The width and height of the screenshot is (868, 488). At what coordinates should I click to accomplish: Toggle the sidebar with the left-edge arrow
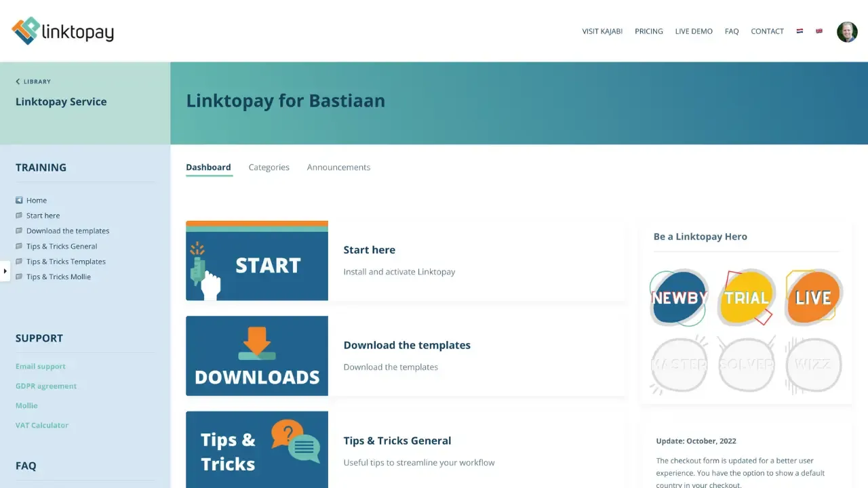tap(5, 271)
